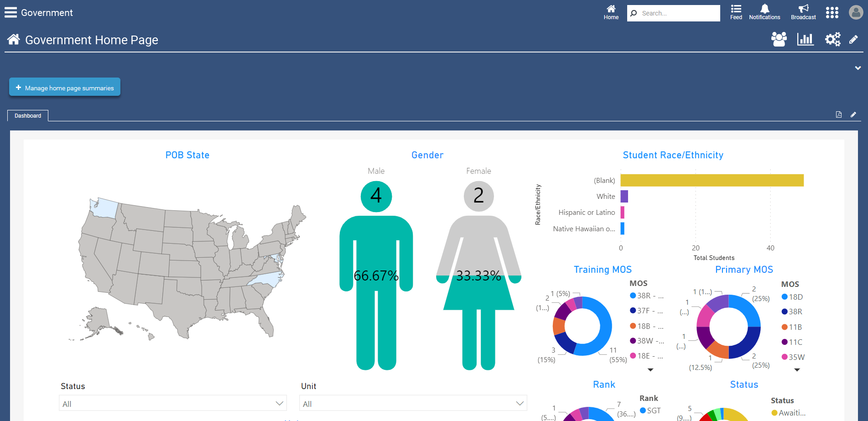868x421 pixels.
Task: Click Washington state on the map
Action: (104, 208)
